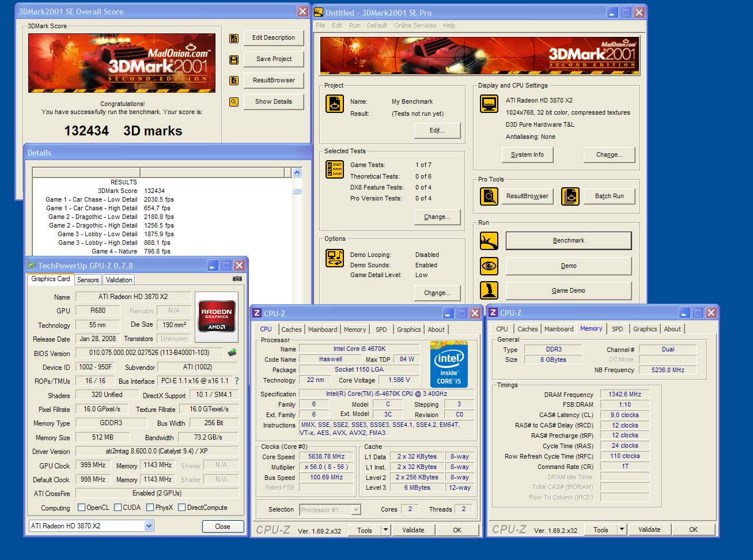Screen dimensions: 753x560
Task: Open the SPD tab in right CPU-Z
Action: (618, 329)
